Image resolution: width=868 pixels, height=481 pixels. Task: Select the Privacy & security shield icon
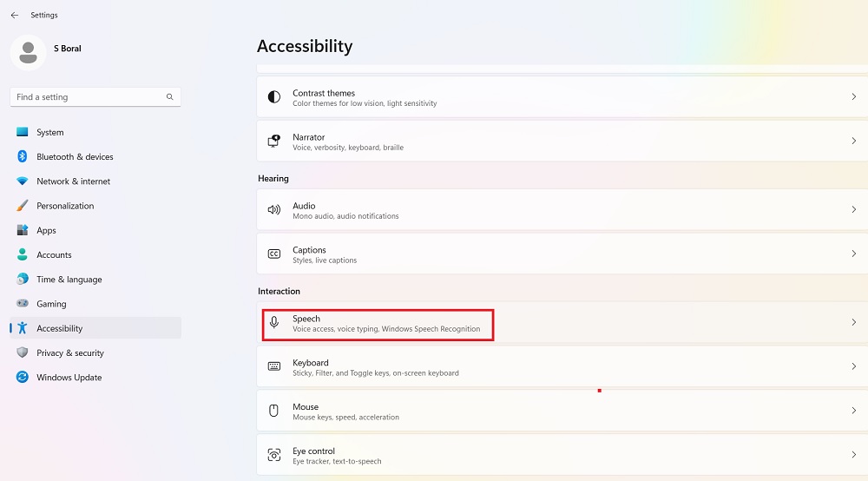(23, 353)
